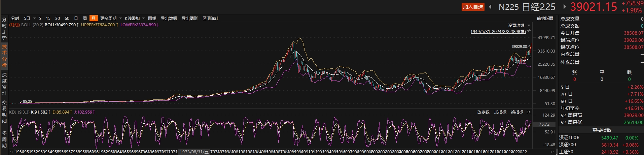Go to previous index with left arrow
644x155 pixels.
[490, 7]
